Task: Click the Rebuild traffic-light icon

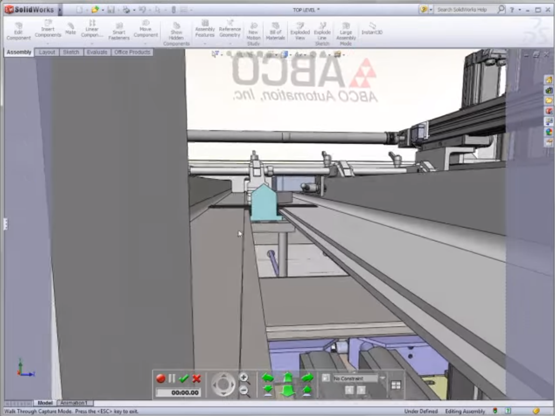Action: (x=173, y=10)
